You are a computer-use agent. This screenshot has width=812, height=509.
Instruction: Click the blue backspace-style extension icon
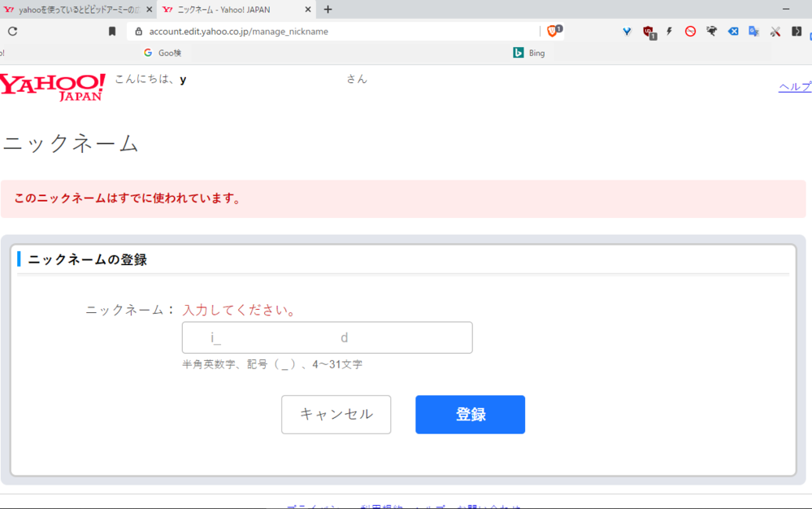(732, 32)
